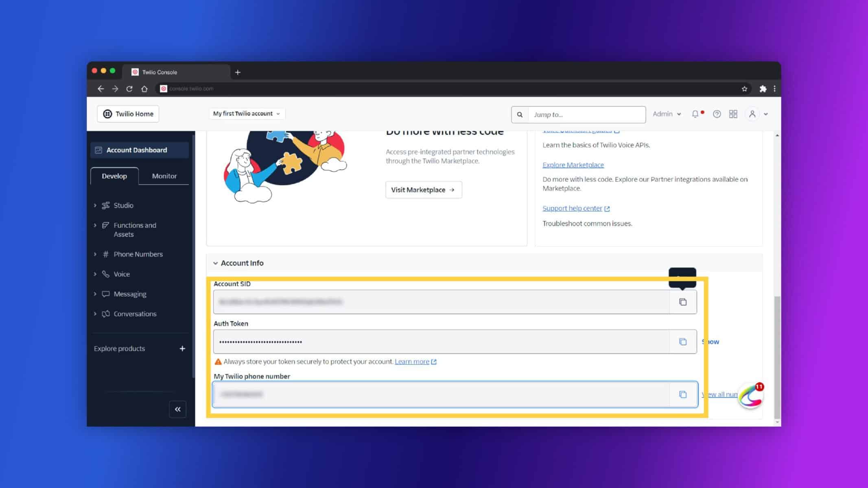The width and height of the screenshot is (868, 488).
Task: Click the Phone Numbers hash icon
Action: click(x=106, y=254)
